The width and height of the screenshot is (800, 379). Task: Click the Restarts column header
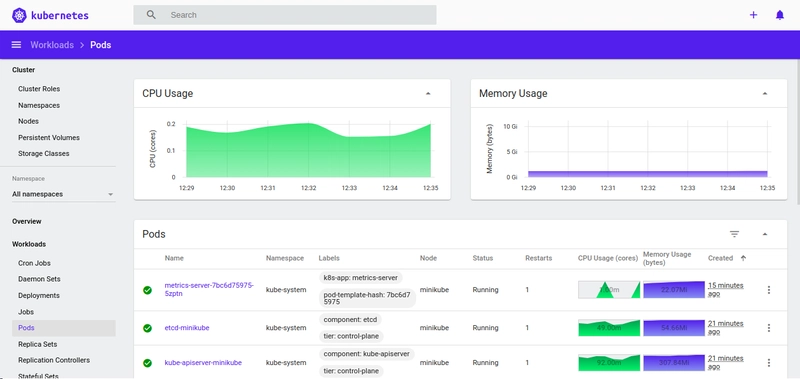pos(539,258)
